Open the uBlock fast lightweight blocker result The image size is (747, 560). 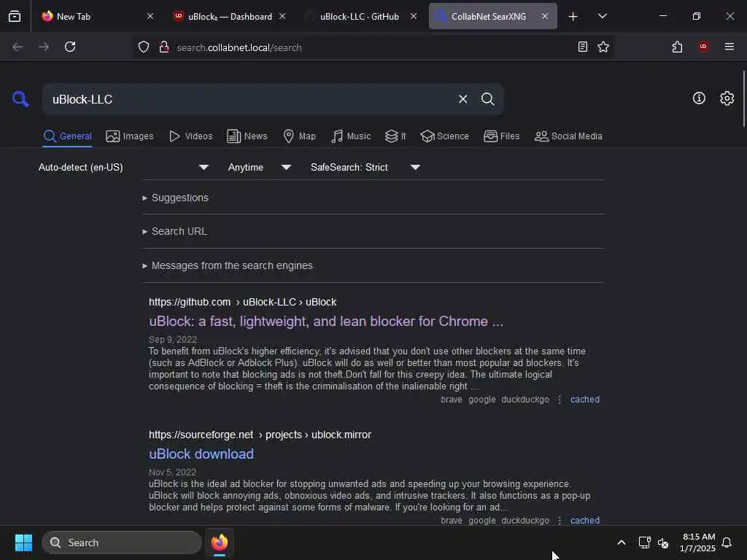pyautogui.click(x=326, y=322)
